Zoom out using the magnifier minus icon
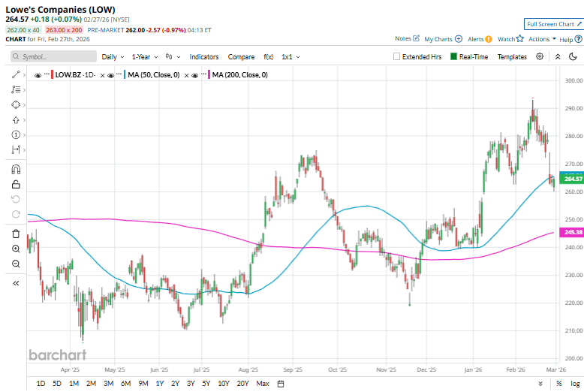 [16, 264]
